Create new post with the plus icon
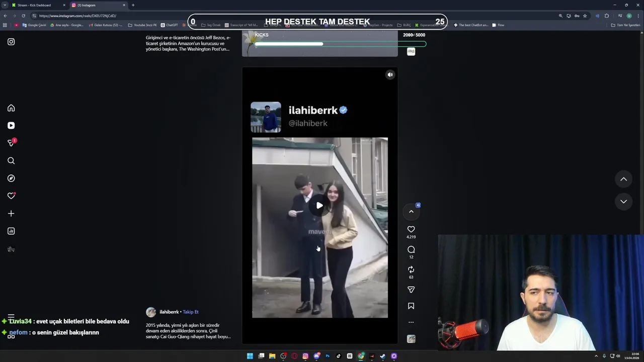Image resolution: width=644 pixels, height=362 pixels. [11, 214]
